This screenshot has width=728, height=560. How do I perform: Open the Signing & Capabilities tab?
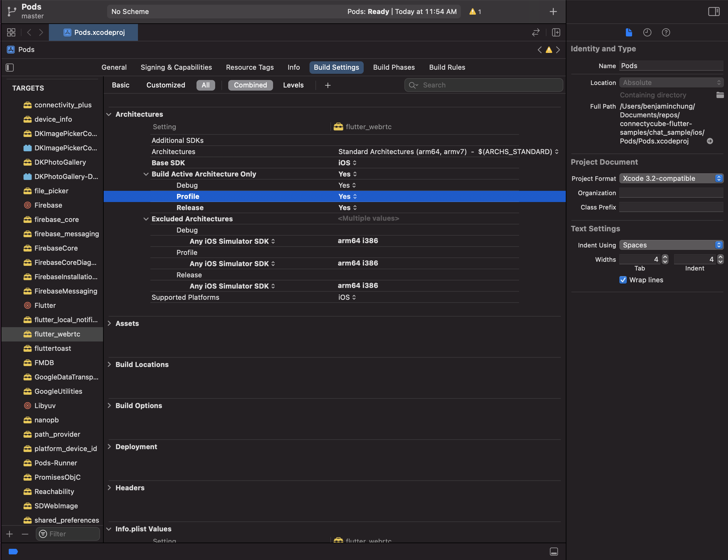[176, 67]
